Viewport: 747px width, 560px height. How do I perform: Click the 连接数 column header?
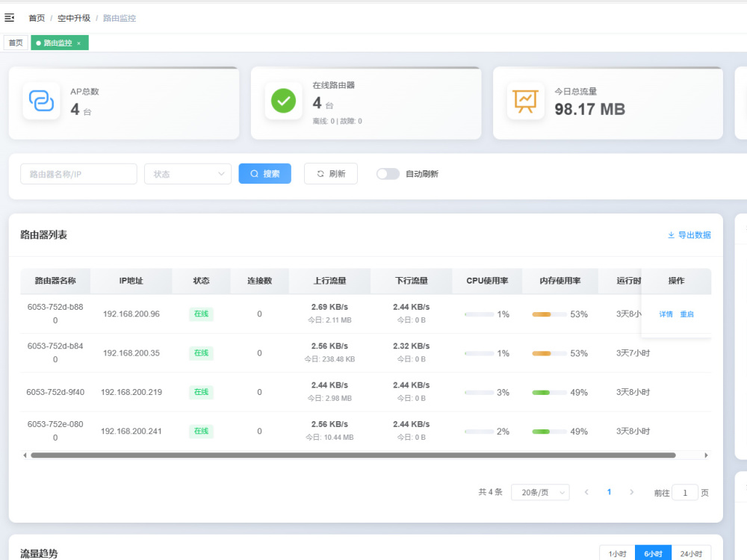pos(259,281)
